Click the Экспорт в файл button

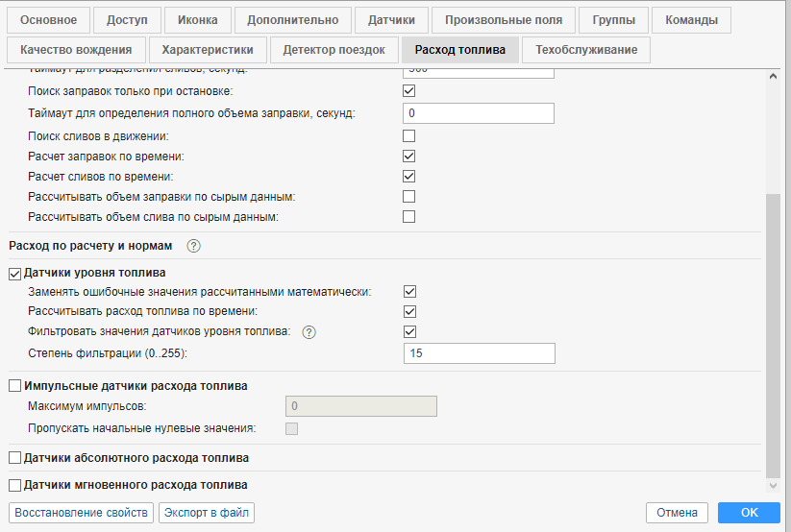pos(207,513)
